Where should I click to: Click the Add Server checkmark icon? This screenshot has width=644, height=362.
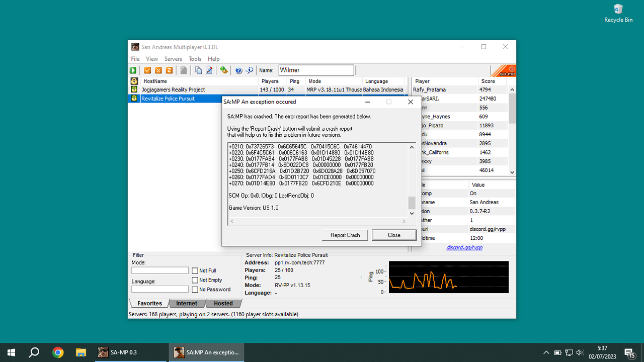(x=148, y=70)
